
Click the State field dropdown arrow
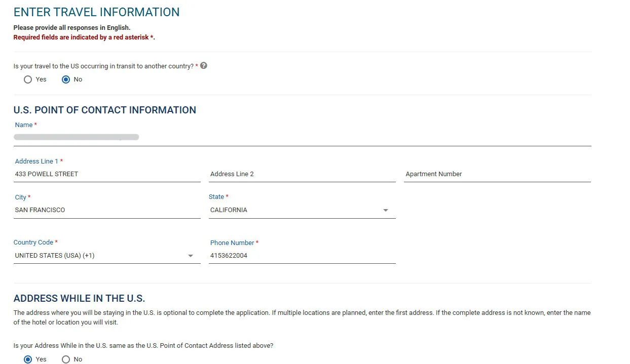[386, 210]
